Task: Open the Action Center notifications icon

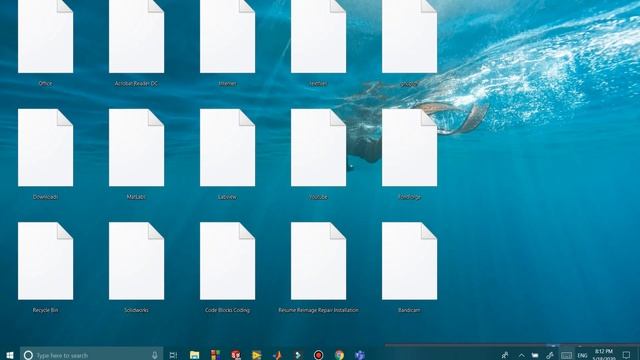Action: coord(627,355)
